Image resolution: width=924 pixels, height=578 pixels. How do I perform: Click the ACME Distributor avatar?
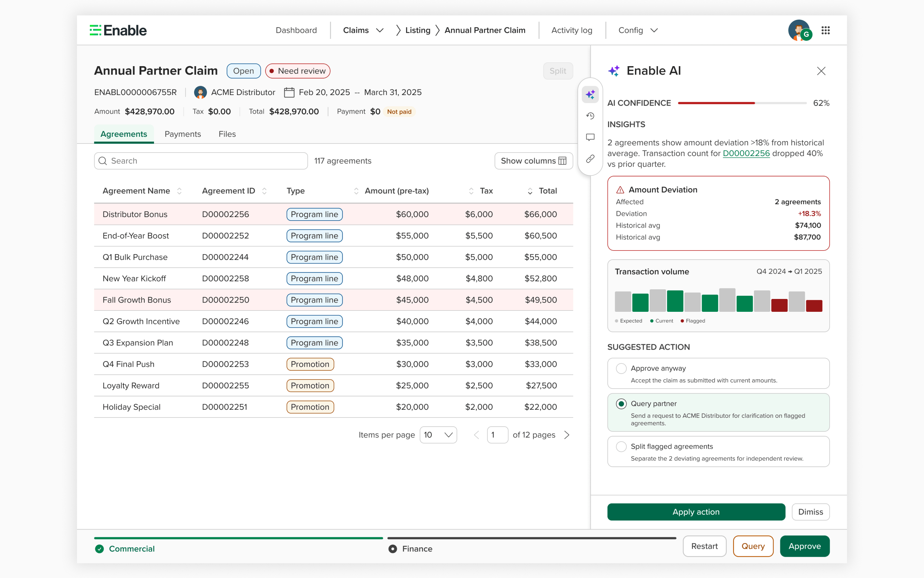(201, 92)
